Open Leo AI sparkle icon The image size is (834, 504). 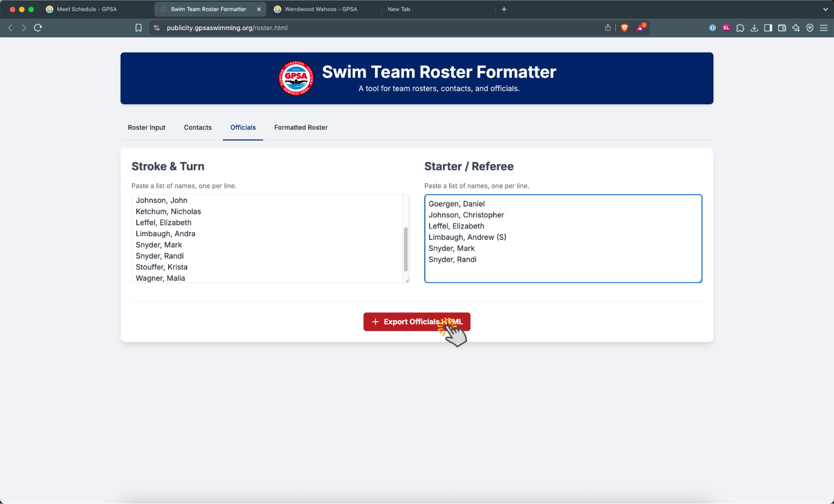point(796,28)
